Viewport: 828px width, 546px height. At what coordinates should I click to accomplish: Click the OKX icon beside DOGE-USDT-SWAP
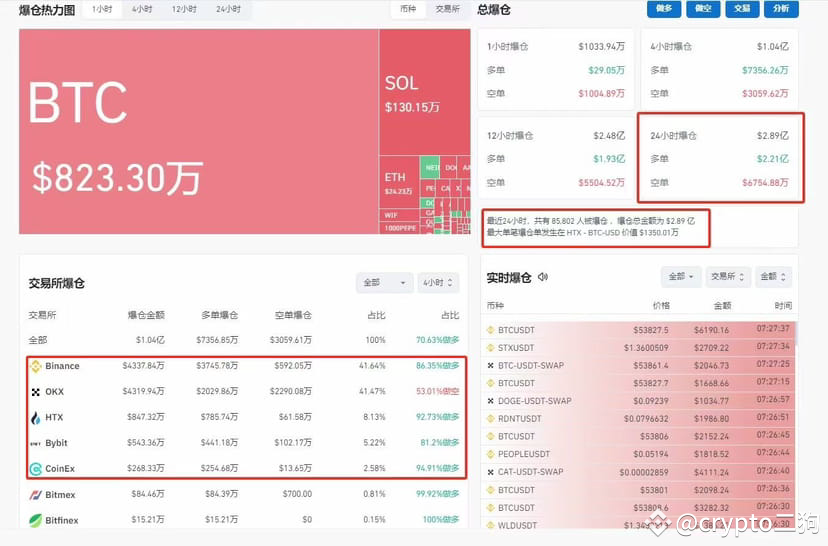[x=491, y=401]
